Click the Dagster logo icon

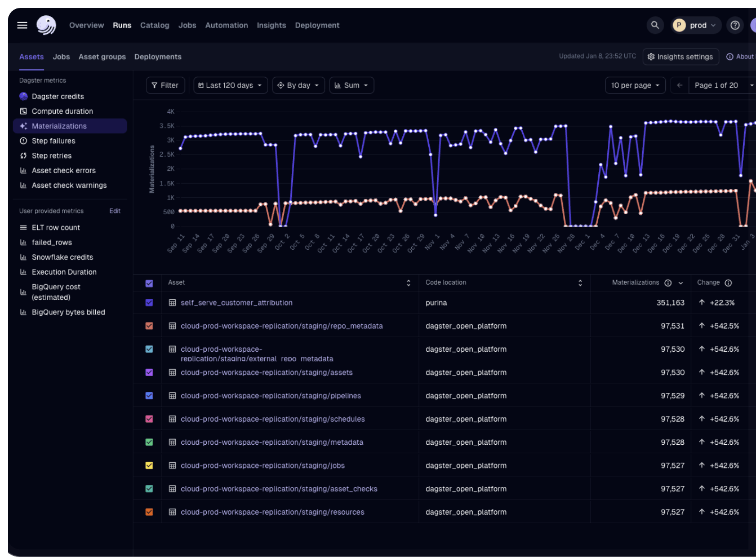click(x=46, y=25)
